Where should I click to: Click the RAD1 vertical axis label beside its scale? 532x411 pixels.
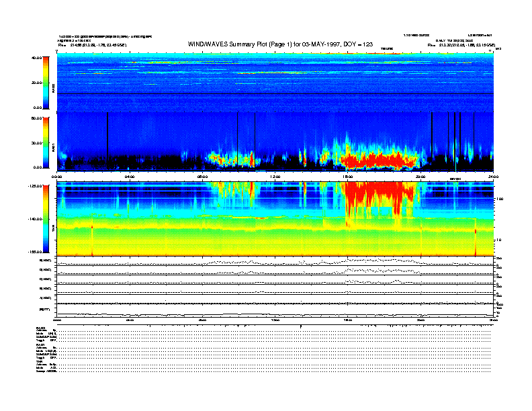[x=53, y=148]
